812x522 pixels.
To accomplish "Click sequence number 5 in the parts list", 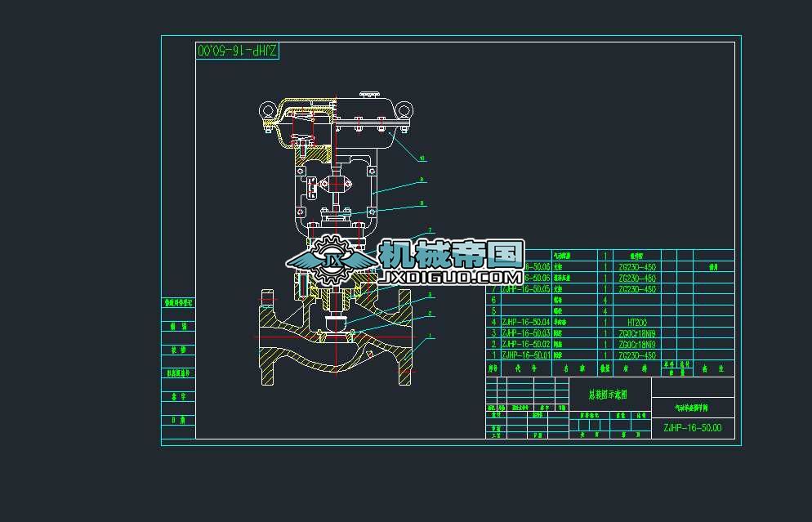I will [493, 311].
